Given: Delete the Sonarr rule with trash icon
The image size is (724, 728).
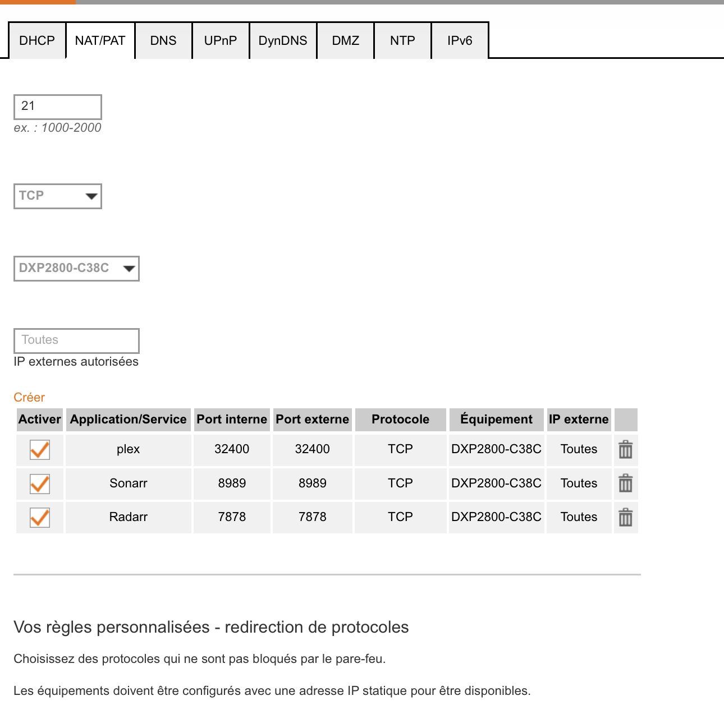Looking at the screenshot, I should click(625, 483).
